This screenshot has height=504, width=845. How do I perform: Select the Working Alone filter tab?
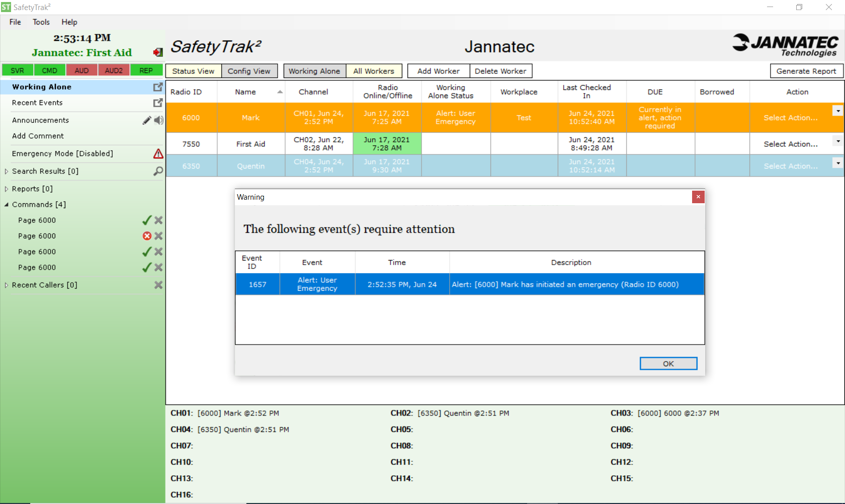point(314,71)
